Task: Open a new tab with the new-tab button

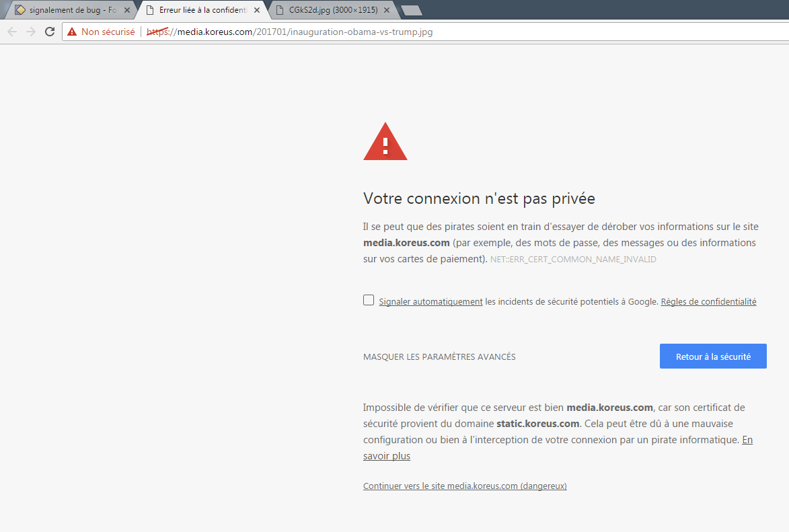Action: pyautogui.click(x=411, y=10)
